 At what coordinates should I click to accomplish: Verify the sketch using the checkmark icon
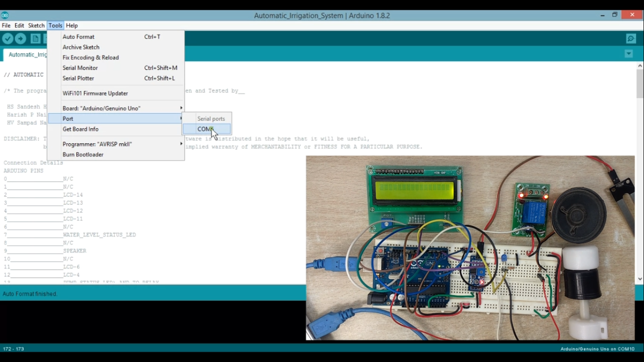(x=8, y=38)
